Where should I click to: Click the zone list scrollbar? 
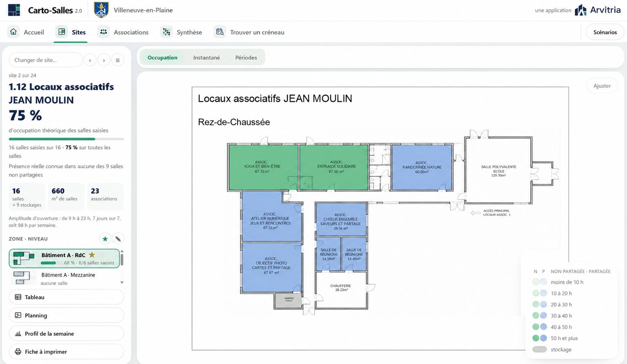[122, 259]
